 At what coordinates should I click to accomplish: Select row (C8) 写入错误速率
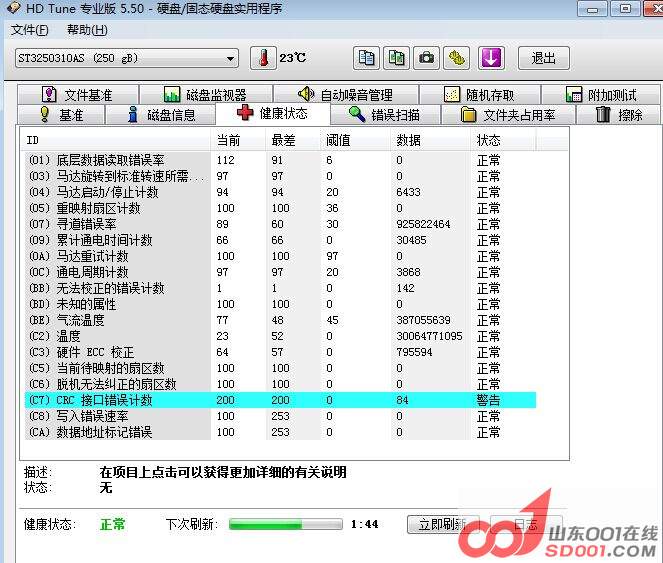(x=280, y=416)
